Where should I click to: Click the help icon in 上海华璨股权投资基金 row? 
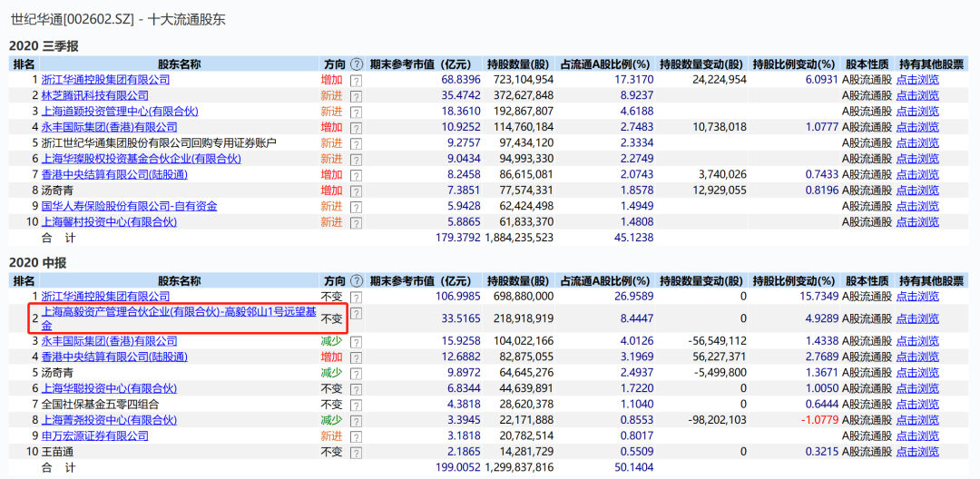(356, 160)
